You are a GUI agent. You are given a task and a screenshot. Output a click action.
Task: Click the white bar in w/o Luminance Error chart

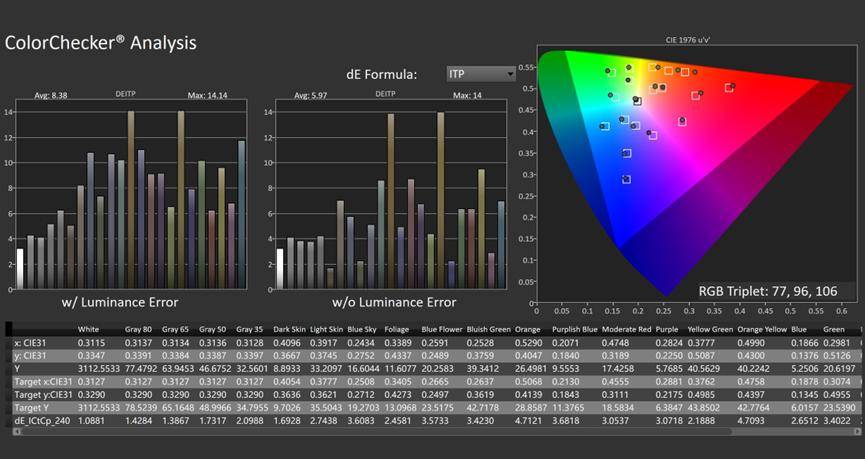click(280, 269)
